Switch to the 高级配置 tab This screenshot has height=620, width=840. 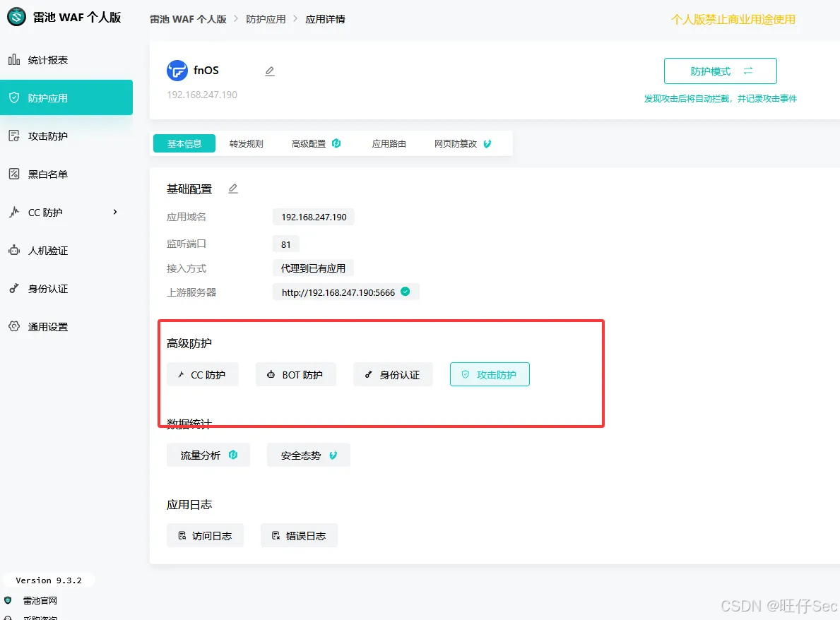(316, 143)
